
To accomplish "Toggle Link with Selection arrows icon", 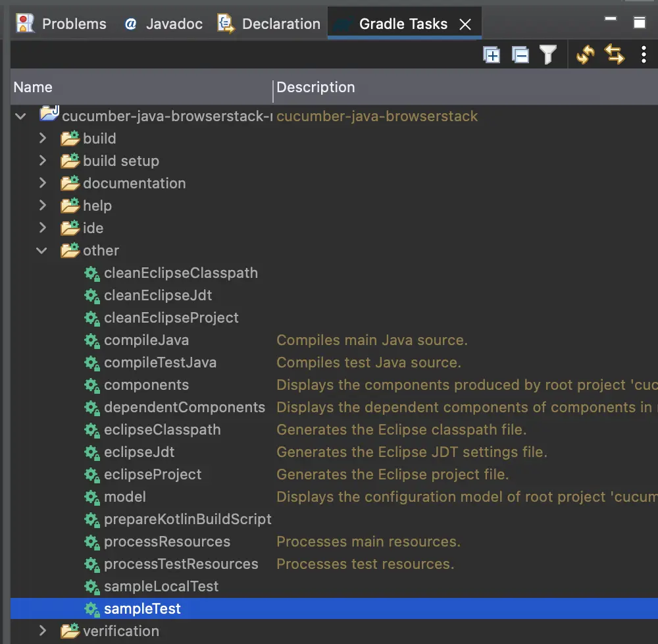I will tap(615, 55).
